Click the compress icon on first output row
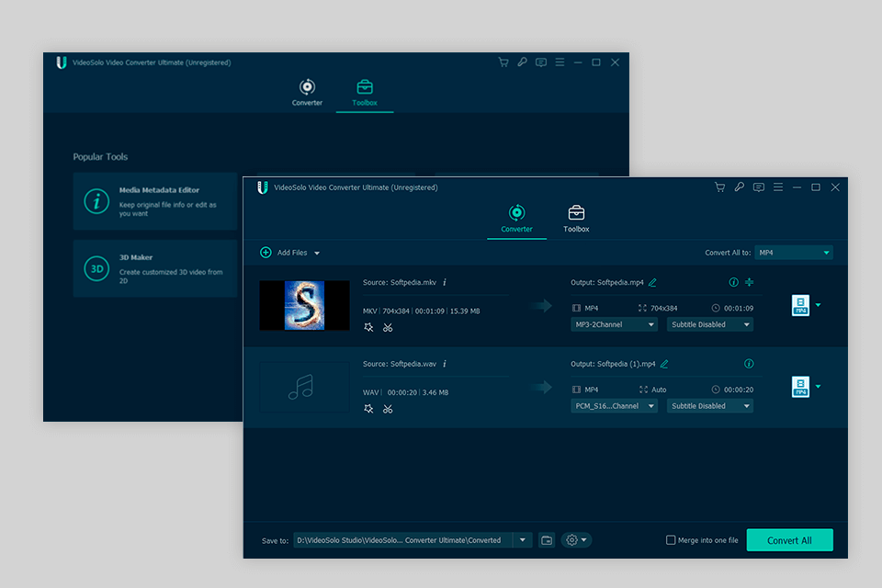Image resolution: width=882 pixels, height=588 pixels. [749, 282]
